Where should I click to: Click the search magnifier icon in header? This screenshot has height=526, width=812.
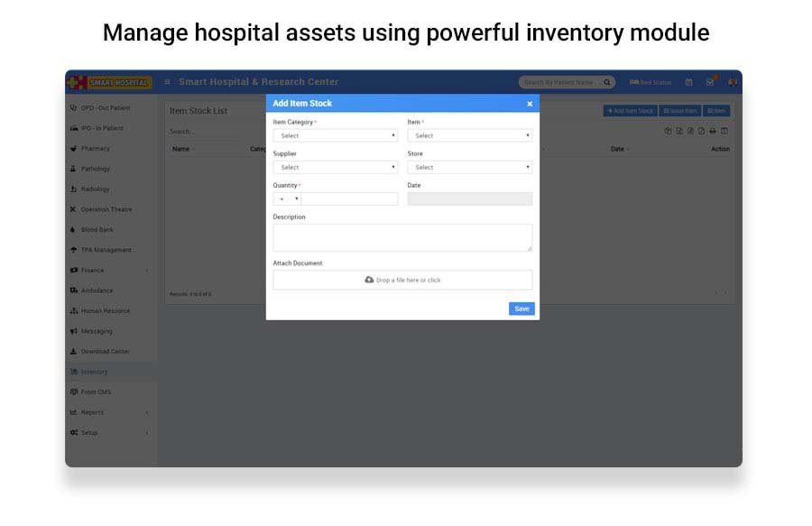click(x=608, y=82)
